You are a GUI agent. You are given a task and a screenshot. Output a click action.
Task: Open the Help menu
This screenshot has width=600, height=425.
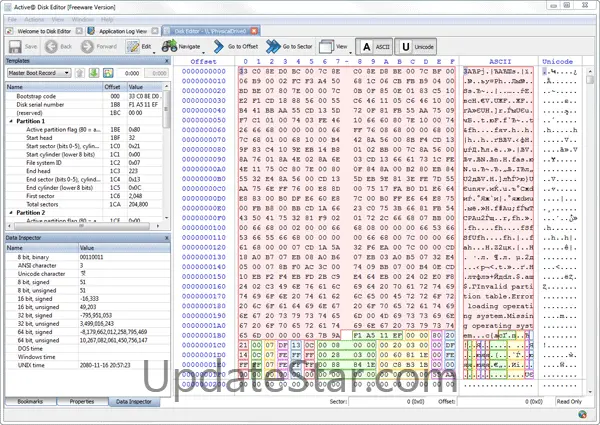click(x=107, y=20)
